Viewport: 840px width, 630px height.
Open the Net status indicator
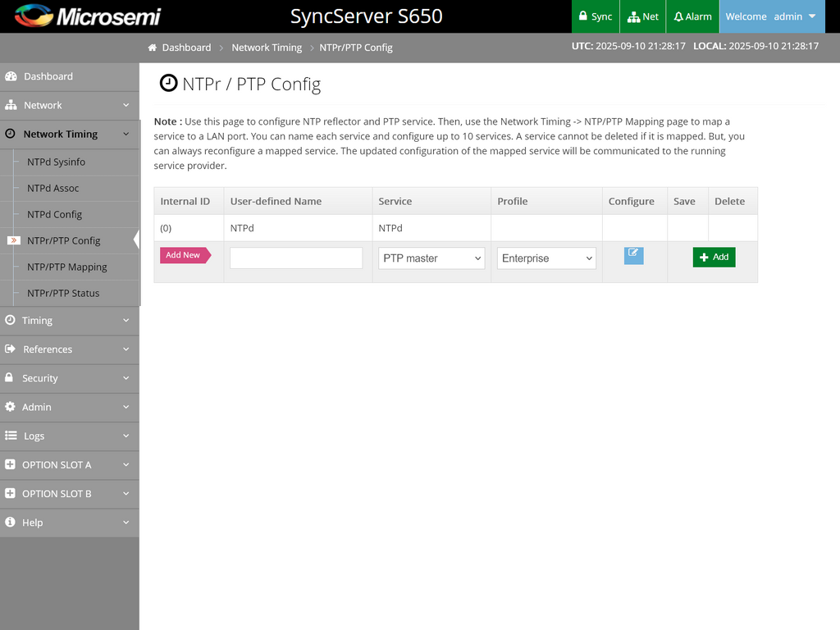coord(643,16)
